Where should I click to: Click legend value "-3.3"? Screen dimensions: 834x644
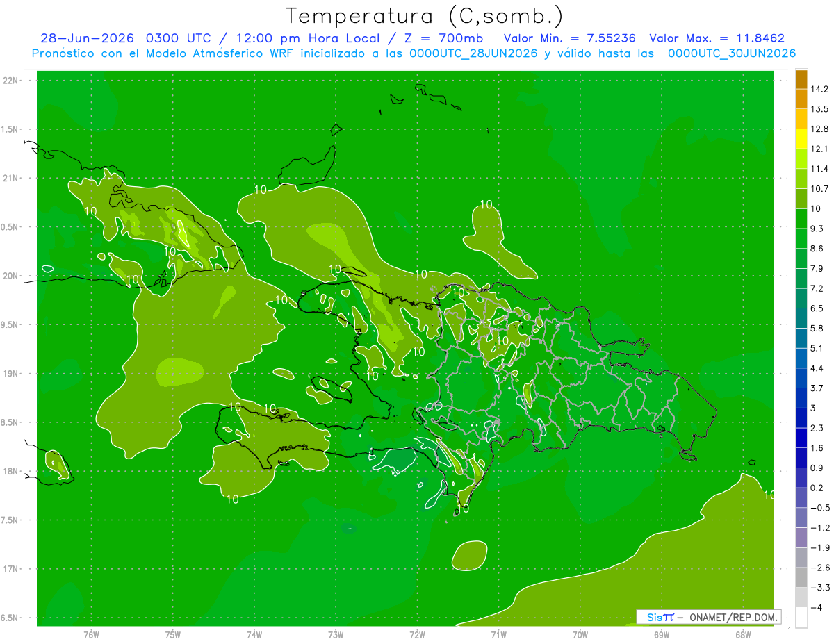[x=819, y=588]
